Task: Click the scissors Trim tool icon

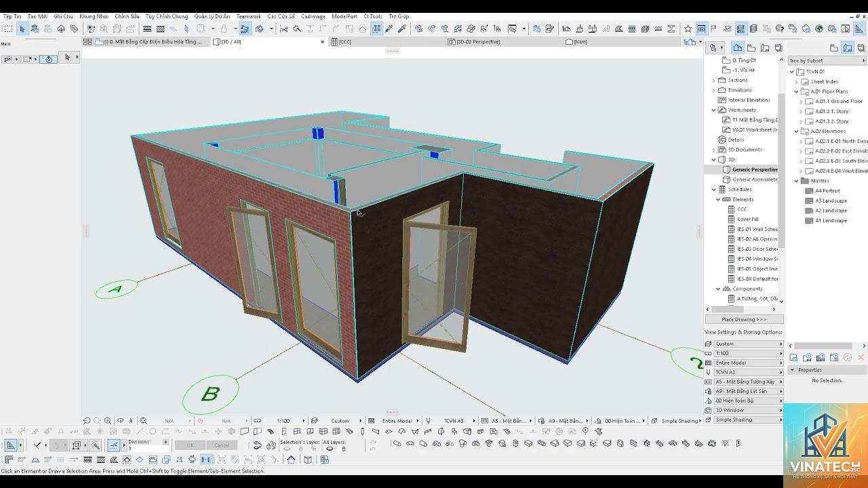Action: 283,28
